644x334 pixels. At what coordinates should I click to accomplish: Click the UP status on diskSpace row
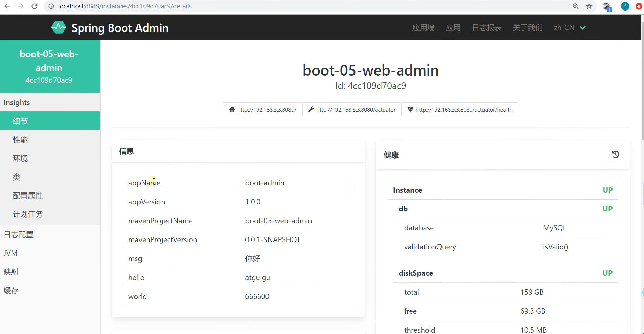607,273
